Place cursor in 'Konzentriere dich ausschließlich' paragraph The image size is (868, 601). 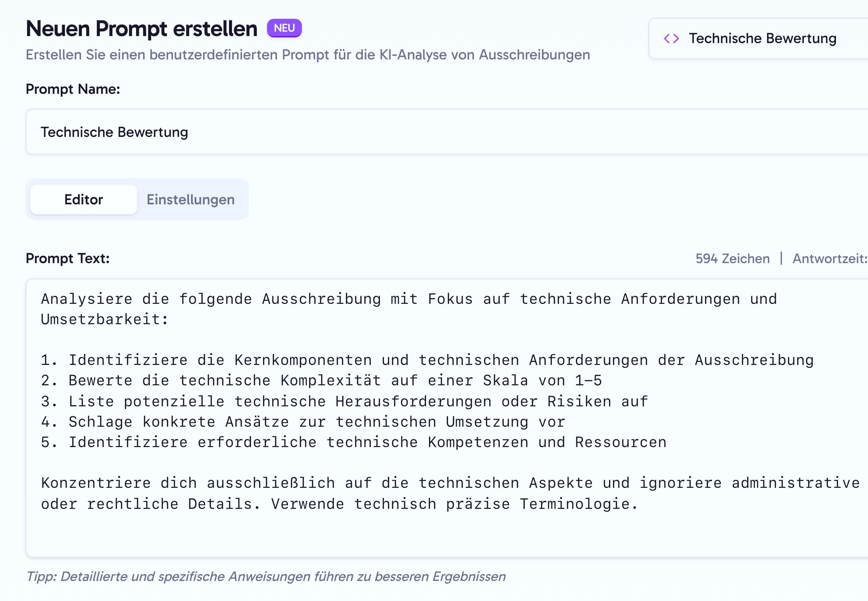[450, 483]
